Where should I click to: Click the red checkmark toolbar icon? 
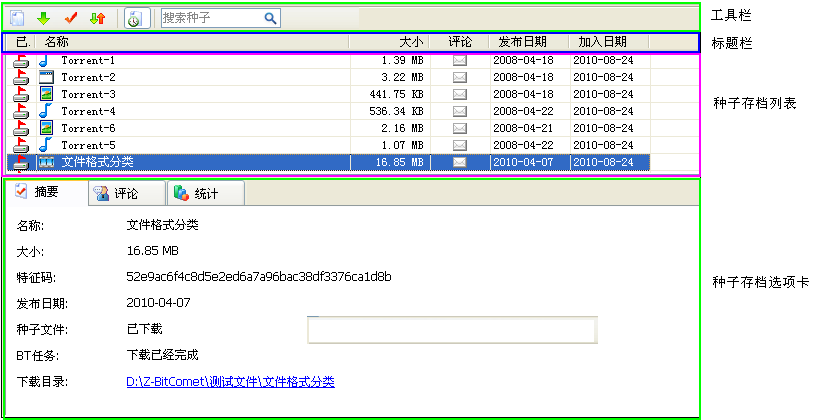[71, 19]
